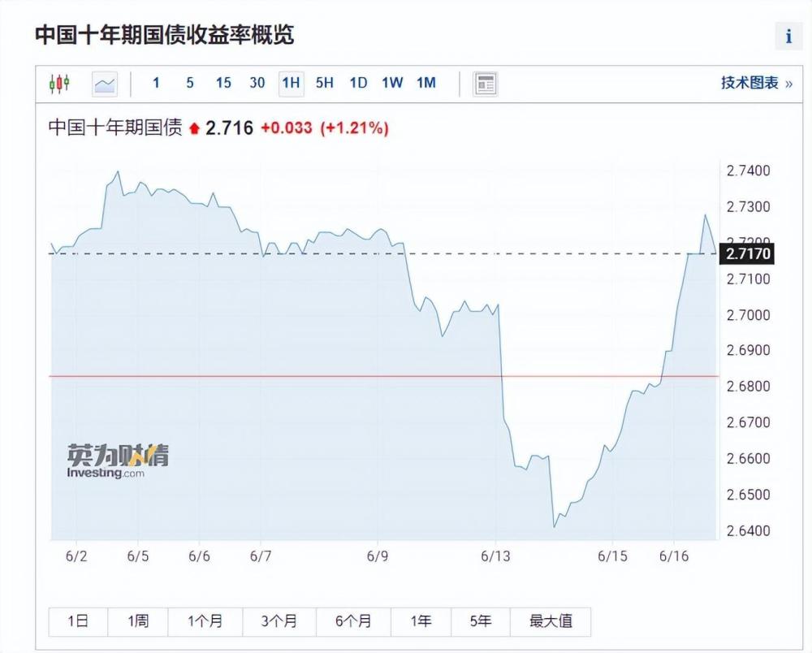Image resolution: width=812 pixels, height=653 pixels.
Task: Open the 技术图表 link
Action: (756, 83)
